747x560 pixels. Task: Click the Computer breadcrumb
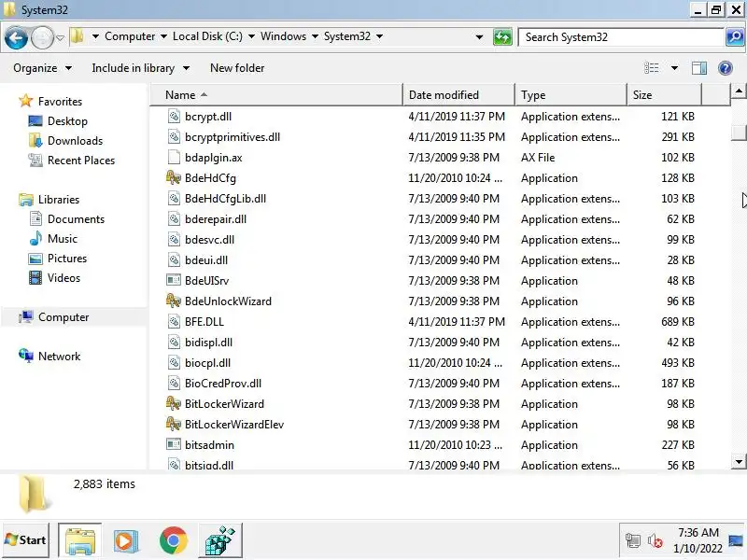tap(130, 36)
